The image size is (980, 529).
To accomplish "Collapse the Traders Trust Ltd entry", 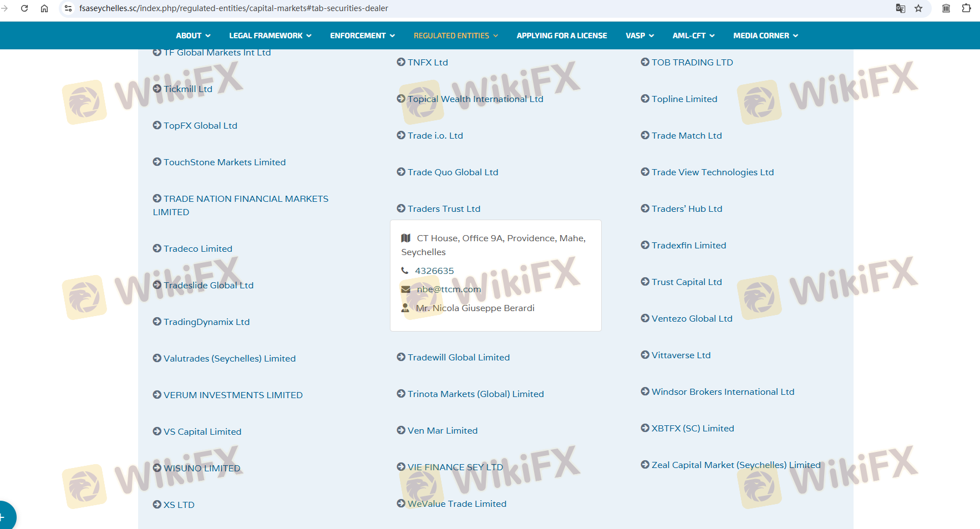I will coord(444,208).
